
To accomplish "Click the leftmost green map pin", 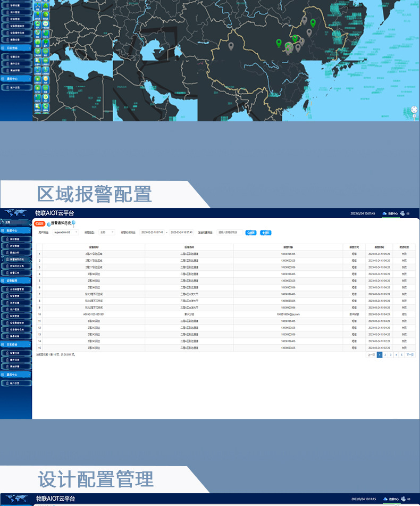I will tap(279, 43).
